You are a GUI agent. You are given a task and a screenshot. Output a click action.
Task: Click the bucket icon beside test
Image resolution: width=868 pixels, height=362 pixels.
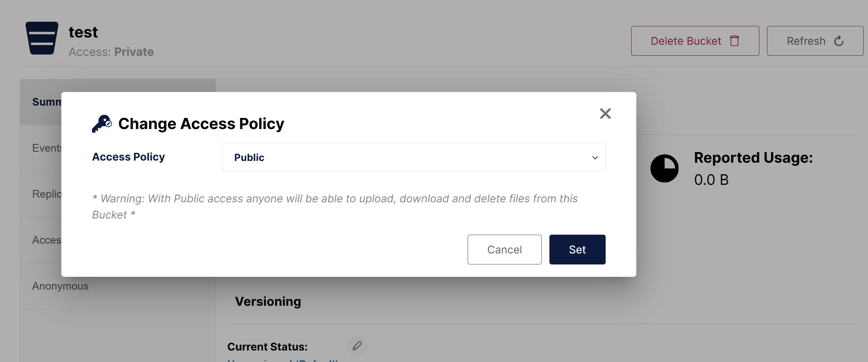coord(42,38)
